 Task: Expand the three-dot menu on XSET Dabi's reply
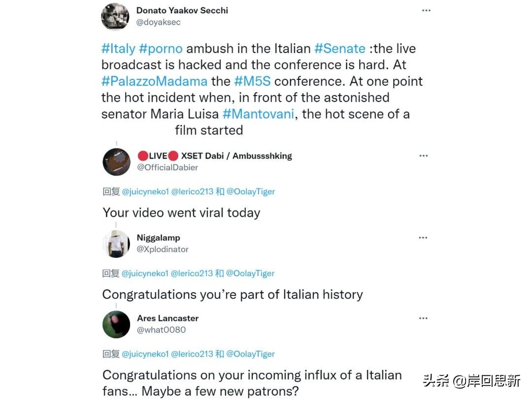tap(423, 156)
